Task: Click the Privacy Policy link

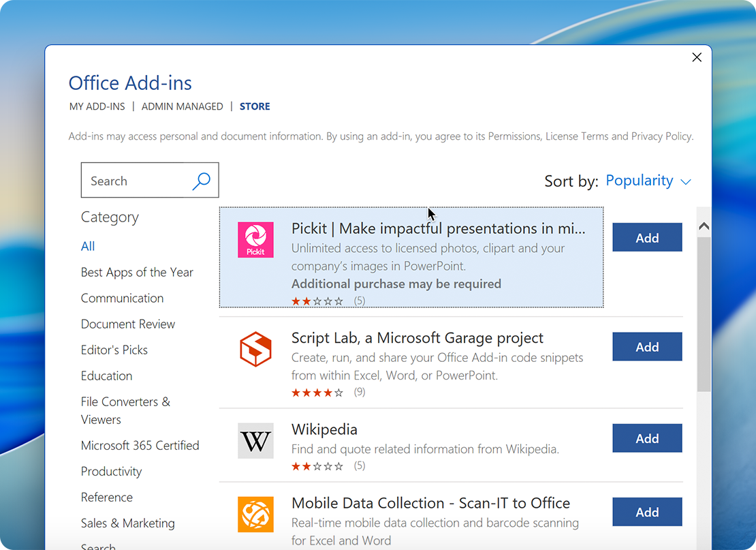Action: [x=660, y=136]
